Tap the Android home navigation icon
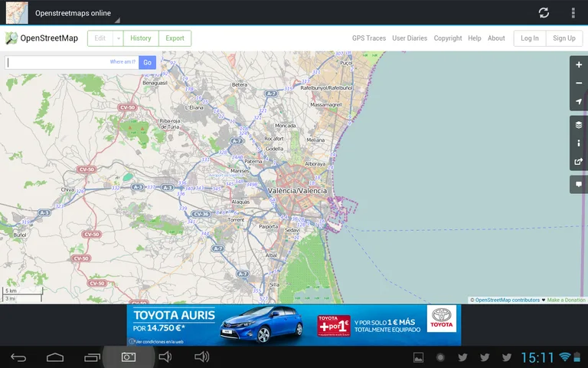This screenshot has height=368, width=588. coord(55,357)
